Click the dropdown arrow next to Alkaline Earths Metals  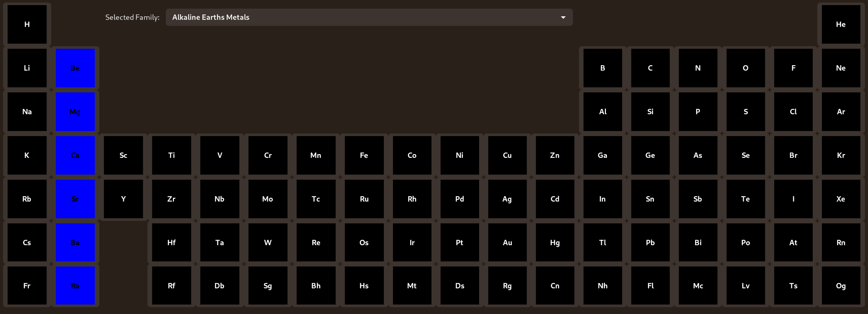(x=563, y=17)
